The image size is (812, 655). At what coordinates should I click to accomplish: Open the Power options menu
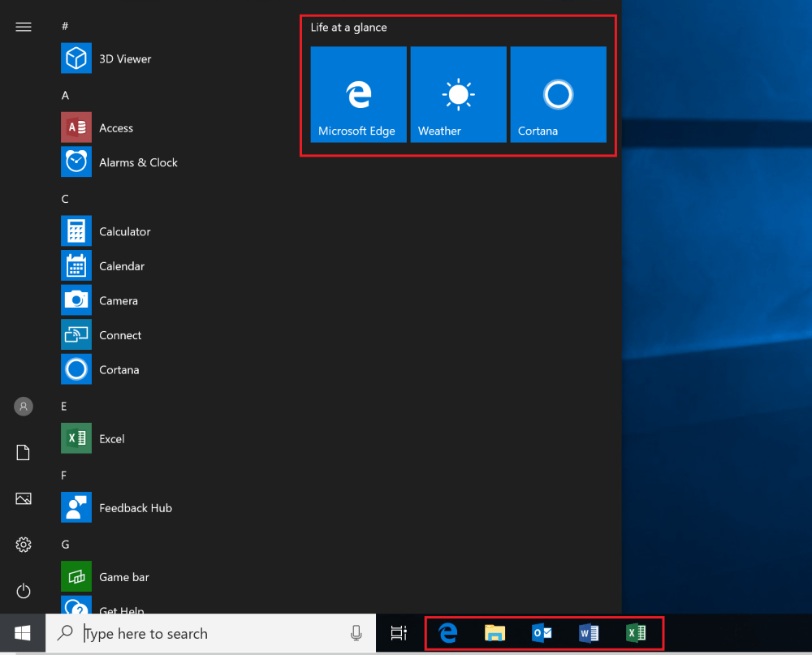[24, 590]
